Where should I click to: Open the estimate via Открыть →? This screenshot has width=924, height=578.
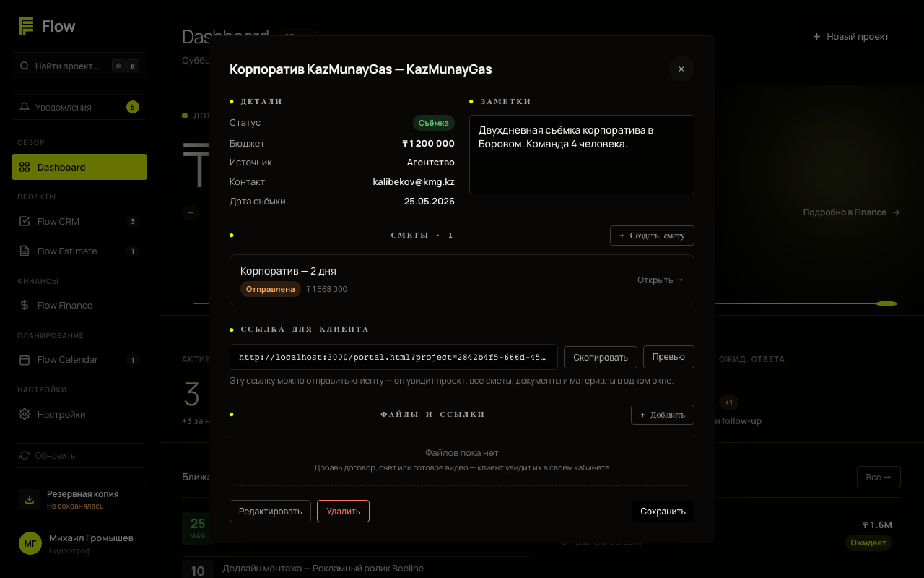click(660, 280)
